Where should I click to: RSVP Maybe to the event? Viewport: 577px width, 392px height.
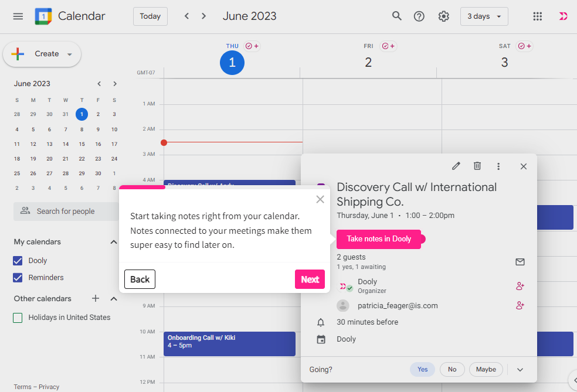[x=486, y=369]
